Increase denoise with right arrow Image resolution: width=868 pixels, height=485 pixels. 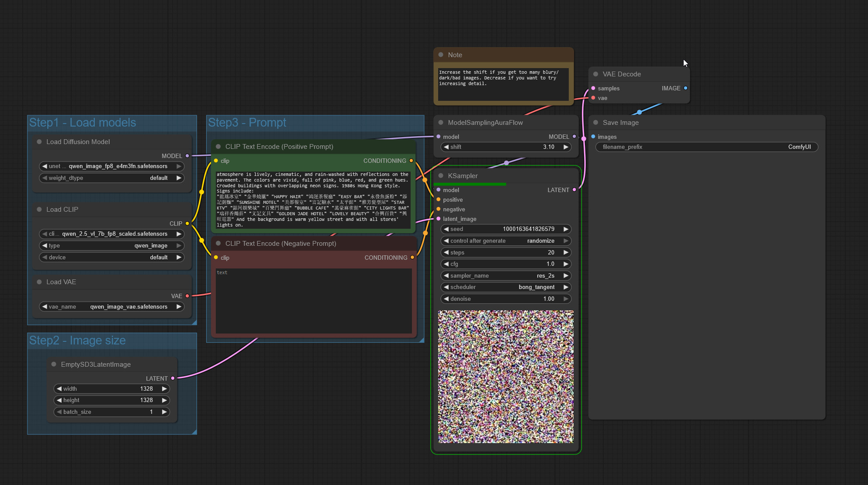tap(566, 299)
